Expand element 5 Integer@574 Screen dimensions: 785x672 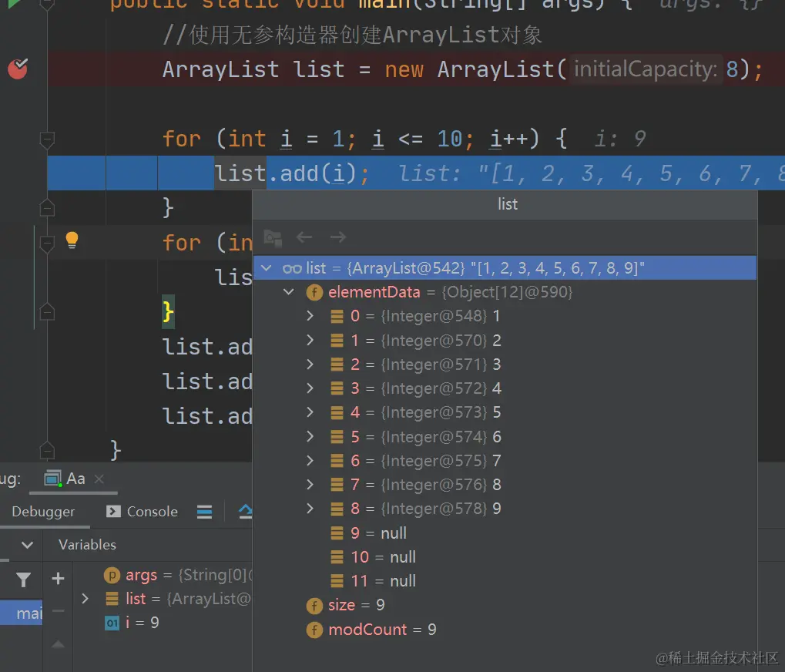point(310,436)
